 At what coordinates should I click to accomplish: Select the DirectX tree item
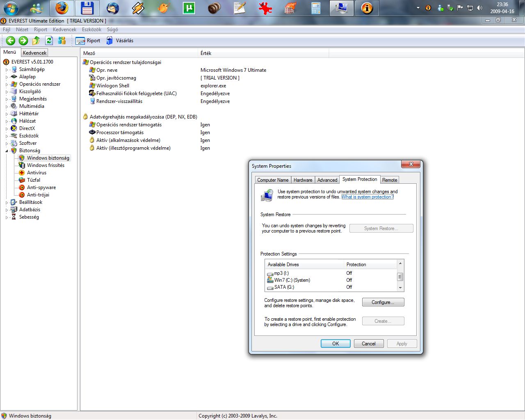[27, 128]
